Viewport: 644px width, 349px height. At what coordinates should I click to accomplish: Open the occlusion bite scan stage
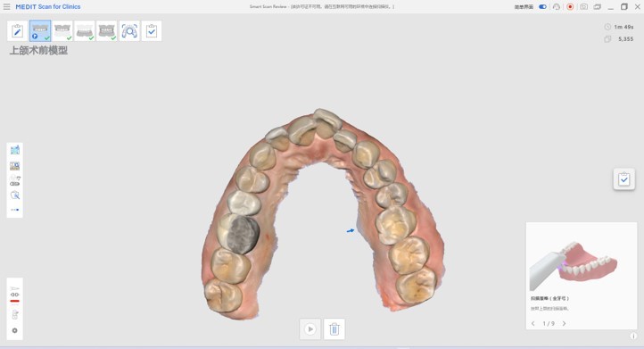107,31
